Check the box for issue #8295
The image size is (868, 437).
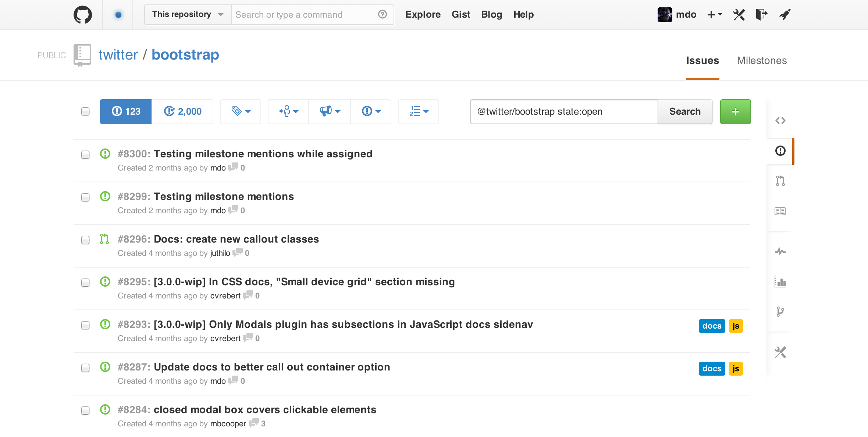85,283
